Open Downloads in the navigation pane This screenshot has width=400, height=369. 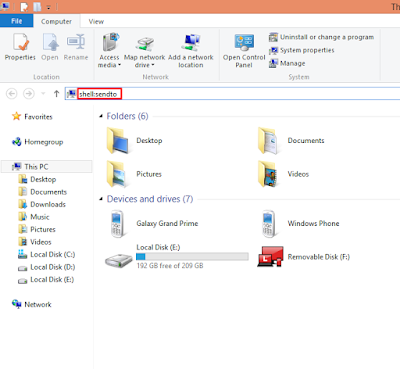(x=42, y=204)
